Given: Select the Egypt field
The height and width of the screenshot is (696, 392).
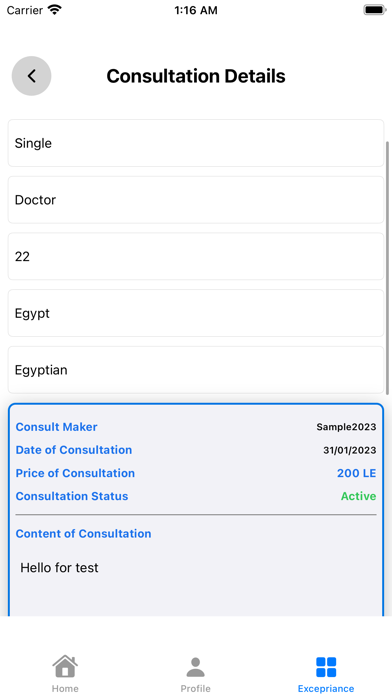Looking at the screenshot, I should (196, 313).
